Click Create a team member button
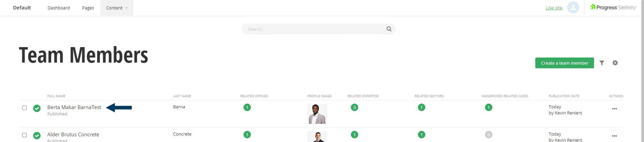Viewport: 644px width, 142px height. pos(565,63)
